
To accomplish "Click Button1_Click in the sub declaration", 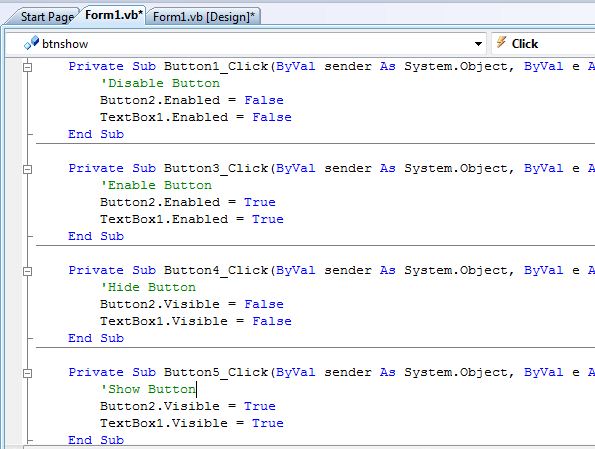I will pos(216,66).
